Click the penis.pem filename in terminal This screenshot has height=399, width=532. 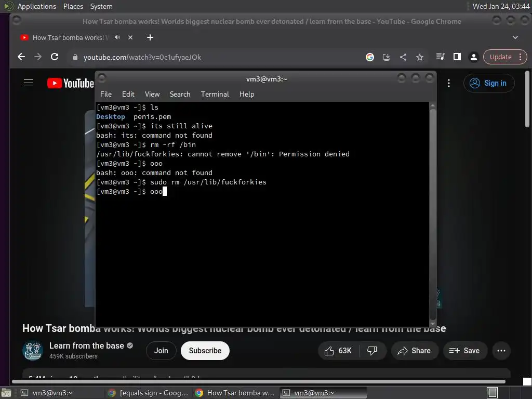pyautogui.click(x=152, y=117)
